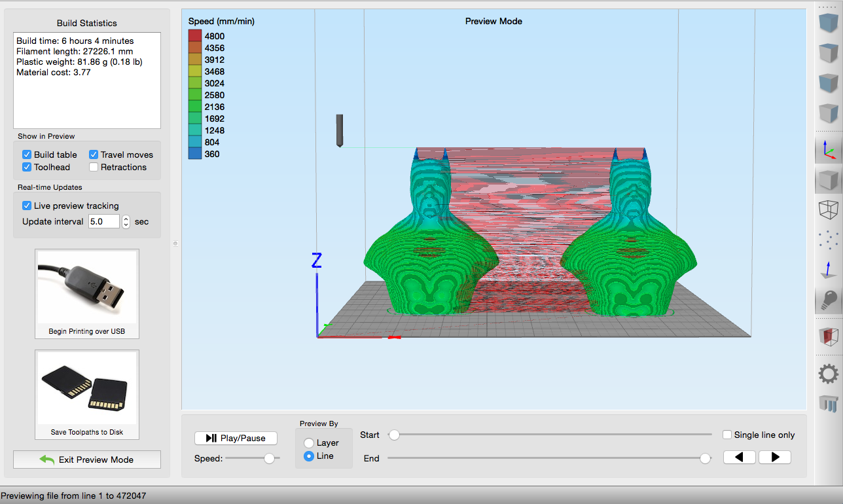Click the Plastic weight statistics line
Viewport: 843px width, 504px height.
[79, 62]
